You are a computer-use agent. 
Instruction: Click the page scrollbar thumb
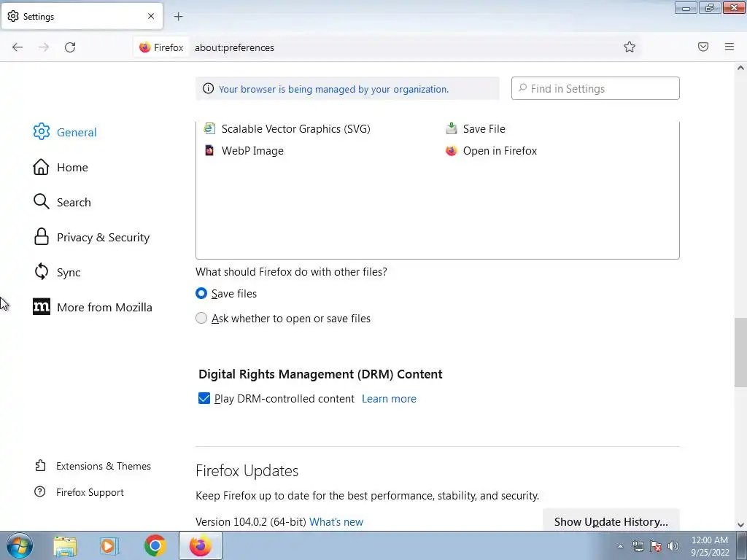740,352
